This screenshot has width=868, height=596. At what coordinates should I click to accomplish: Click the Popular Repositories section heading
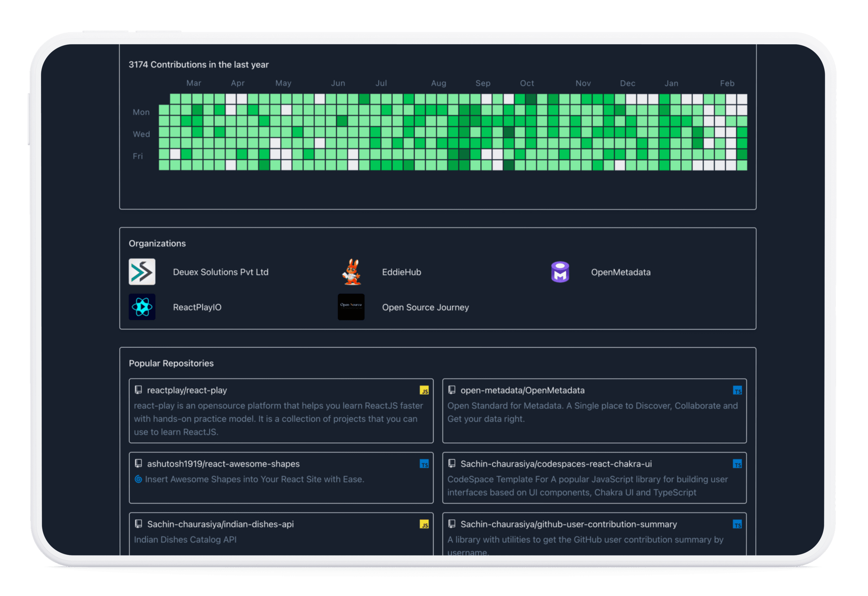(171, 363)
